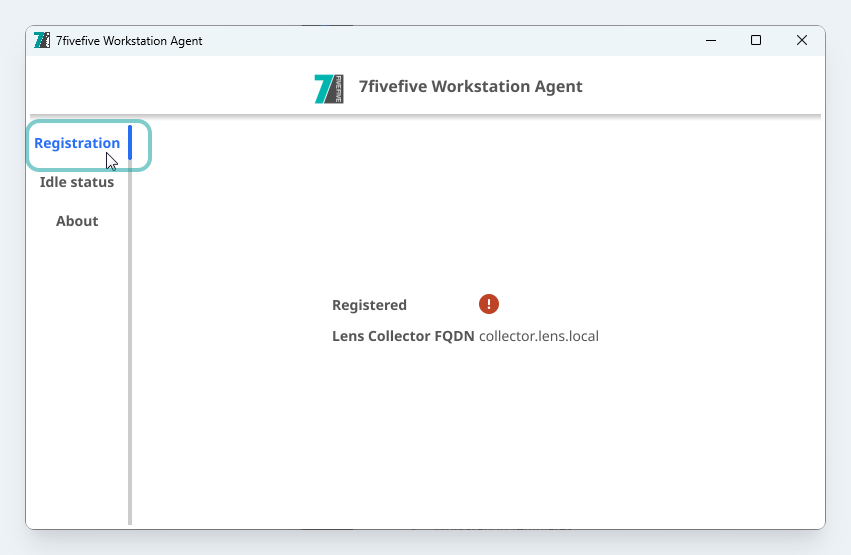Select the collector.lens.local value text

coord(538,336)
